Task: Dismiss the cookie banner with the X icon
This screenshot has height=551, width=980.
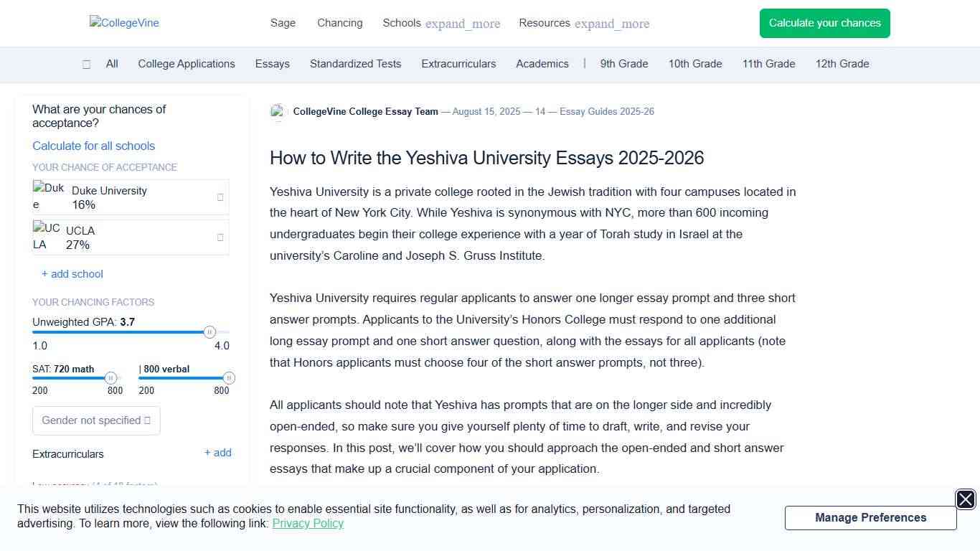Action: (x=965, y=499)
